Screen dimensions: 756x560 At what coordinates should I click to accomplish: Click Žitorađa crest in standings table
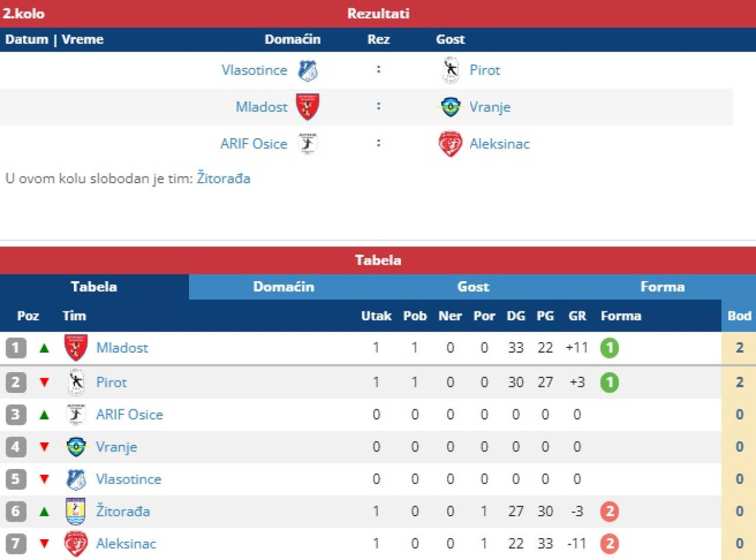[76, 512]
